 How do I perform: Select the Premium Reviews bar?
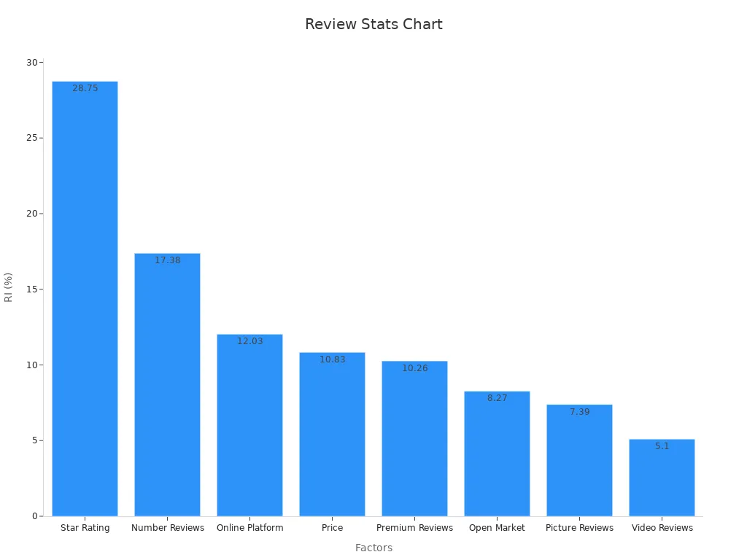pos(414,437)
